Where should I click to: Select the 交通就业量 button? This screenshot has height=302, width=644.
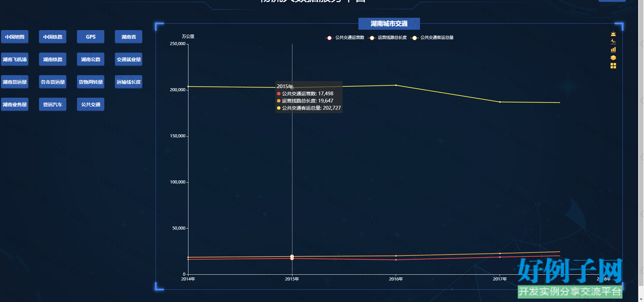tap(129, 59)
